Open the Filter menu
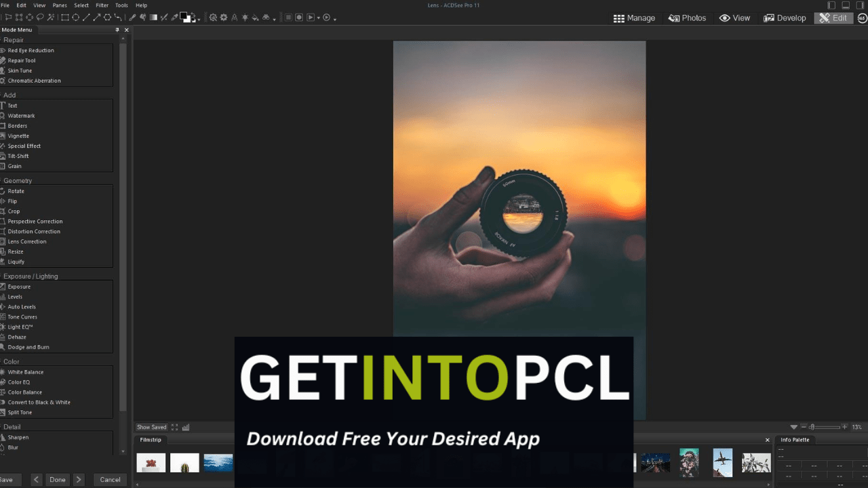 pyautogui.click(x=102, y=5)
